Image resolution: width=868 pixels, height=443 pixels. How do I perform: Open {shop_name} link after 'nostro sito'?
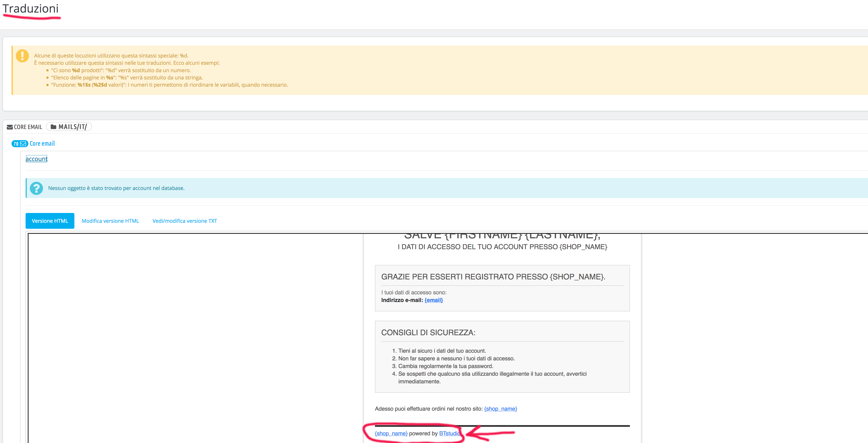500,409
